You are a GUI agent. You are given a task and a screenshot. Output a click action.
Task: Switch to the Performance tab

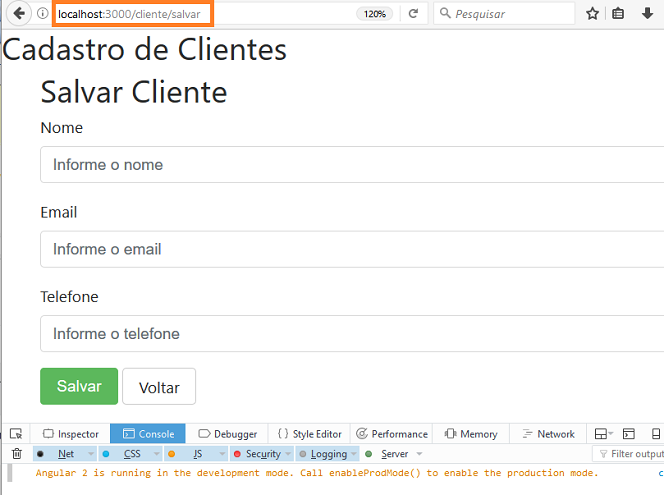pyautogui.click(x=392, y=434)
